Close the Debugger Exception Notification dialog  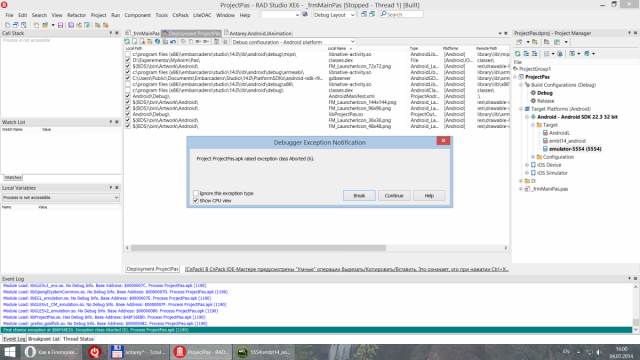point(443,141)
